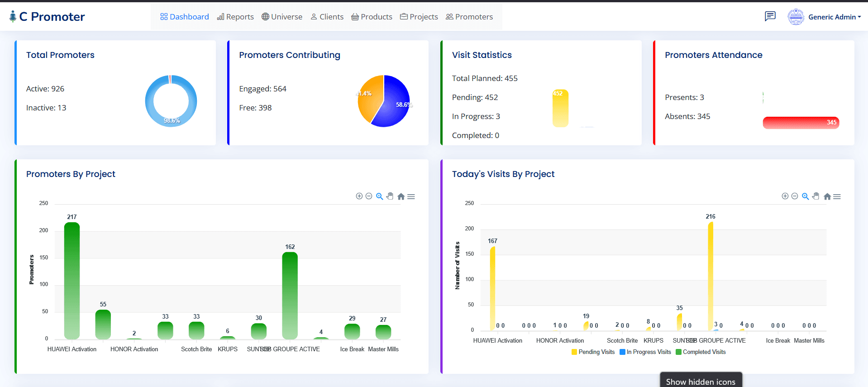868x387 pixels.
Task: Toggle Completed Visits legend series
Action: coord(701,352)
